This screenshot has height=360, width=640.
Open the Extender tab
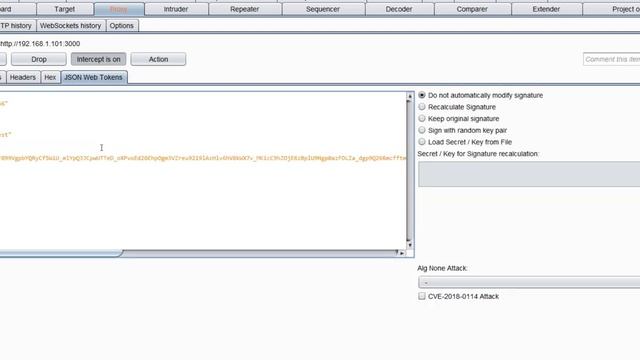tap(546, 9)
